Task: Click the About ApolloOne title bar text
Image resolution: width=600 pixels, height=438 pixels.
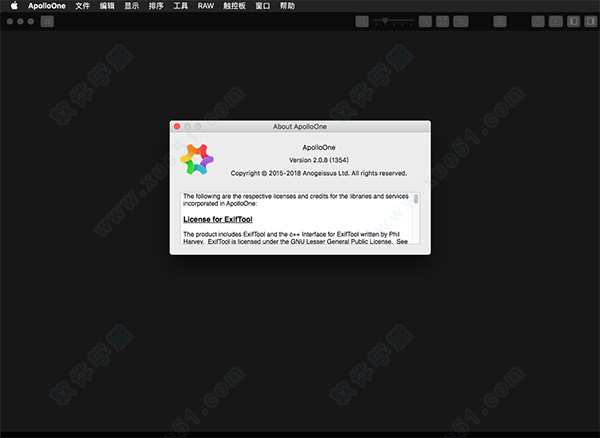Action: click(300, 126)
